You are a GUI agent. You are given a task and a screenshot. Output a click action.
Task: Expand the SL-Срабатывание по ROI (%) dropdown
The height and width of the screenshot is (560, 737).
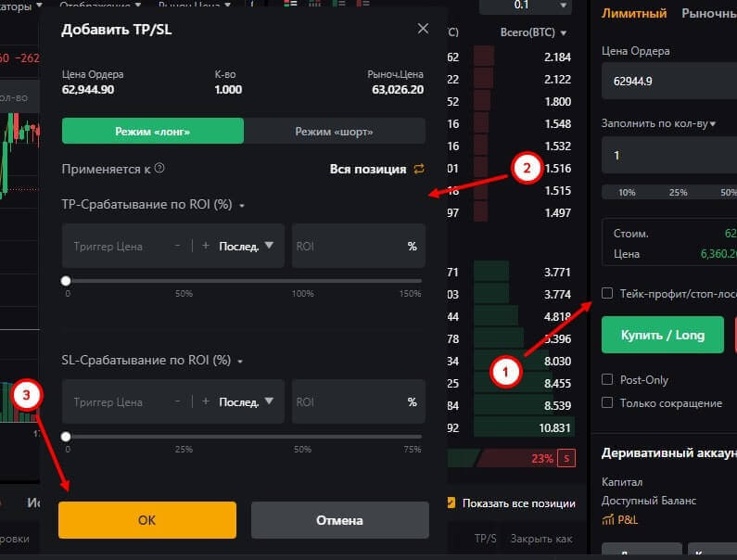click(240, 362)
